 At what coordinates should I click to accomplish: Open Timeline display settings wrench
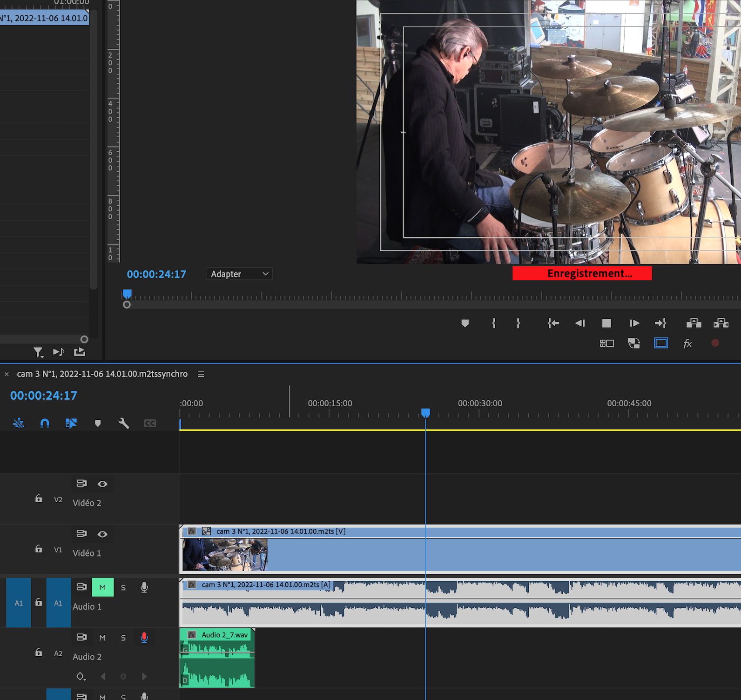tap(123, 423)
